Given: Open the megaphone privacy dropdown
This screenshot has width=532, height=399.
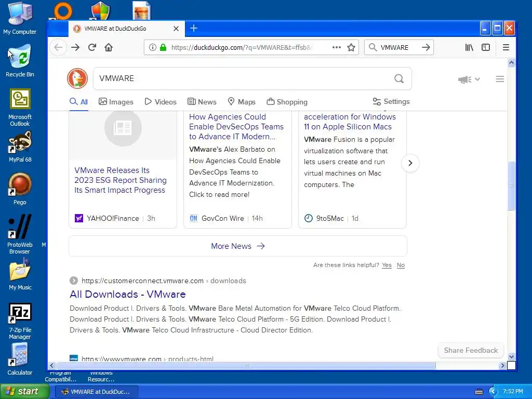Looking at the screenshot, I should coord(469,79).
